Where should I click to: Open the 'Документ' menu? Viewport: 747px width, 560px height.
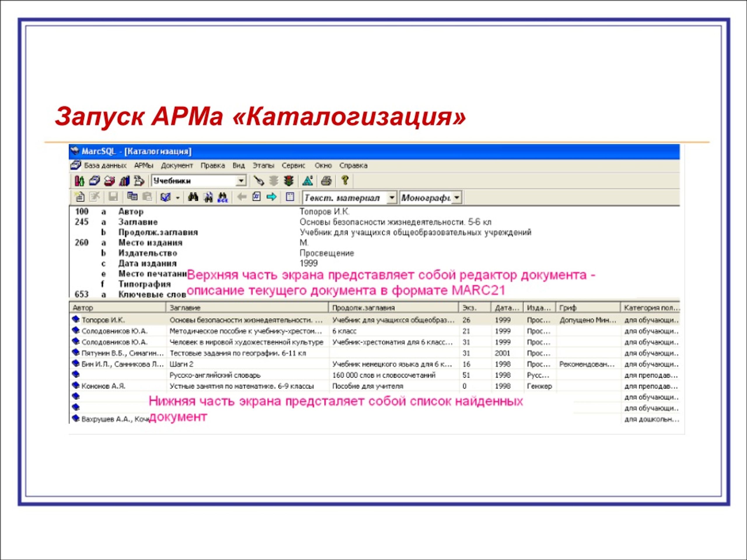(x=177, y=166)
